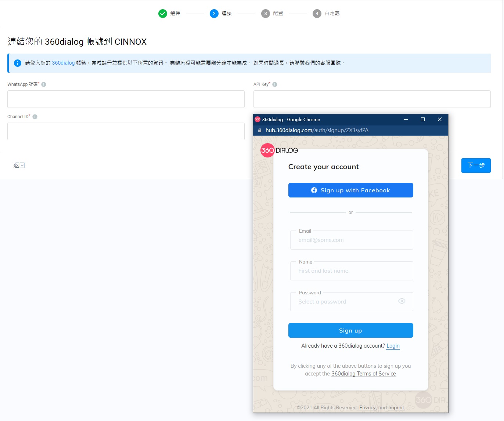Click the lock icon in the address bar
The width and height of the screenshot is (504, 421).
click(260, 130)
